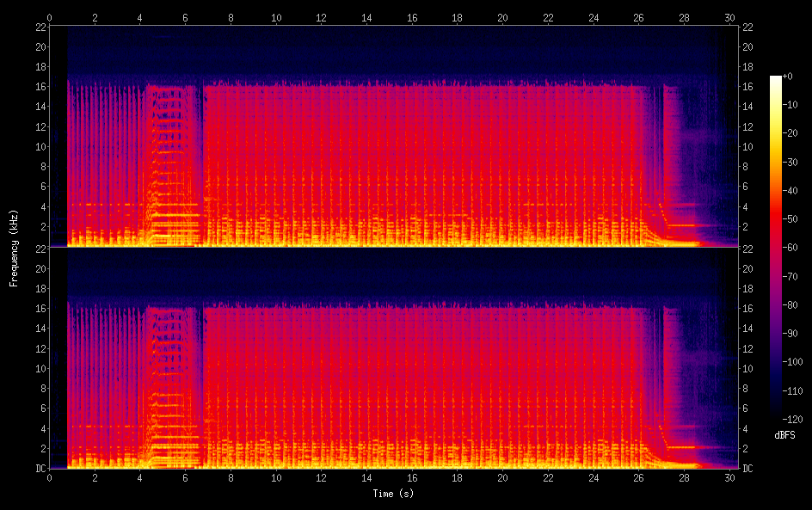
Task: Click lower channel's left 4 kHz axis label
Action: tap(41, 428)
